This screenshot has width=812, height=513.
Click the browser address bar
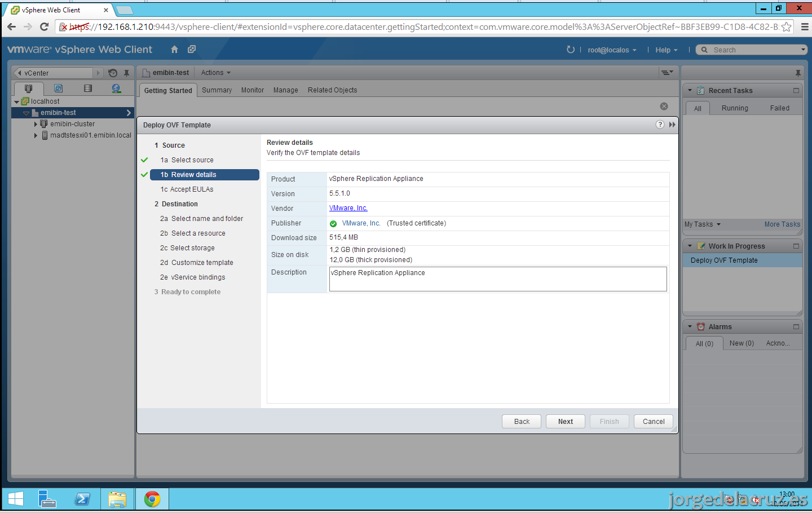(x=423, y=26)
